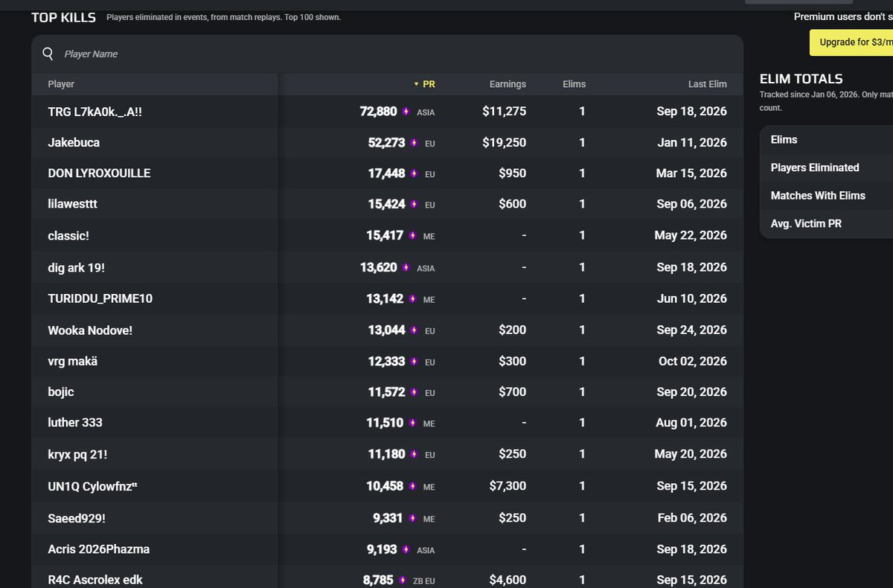Click Aug 01, 2026 last elim date
The width and height of the screenshot is (893, 588).
click(x=692, y=422)
